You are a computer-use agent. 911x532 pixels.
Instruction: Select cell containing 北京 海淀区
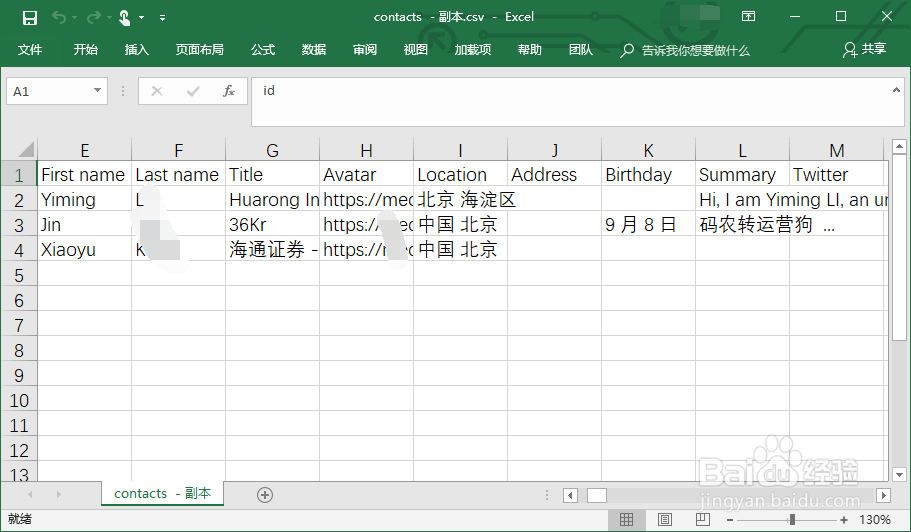click(461, 199)
